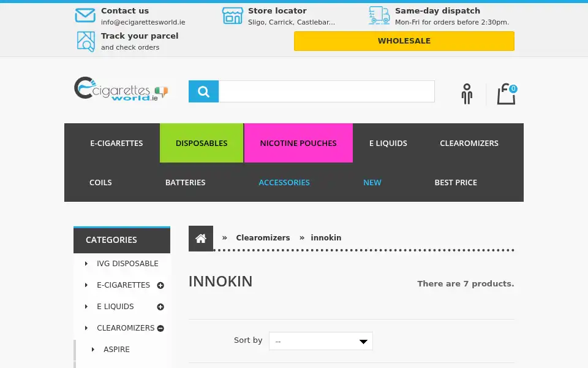Image resolution: width=588 pixels, height=368 pixels.
Task: Open ACCESSORIES in main menu
Action: [x=284, y=183]
